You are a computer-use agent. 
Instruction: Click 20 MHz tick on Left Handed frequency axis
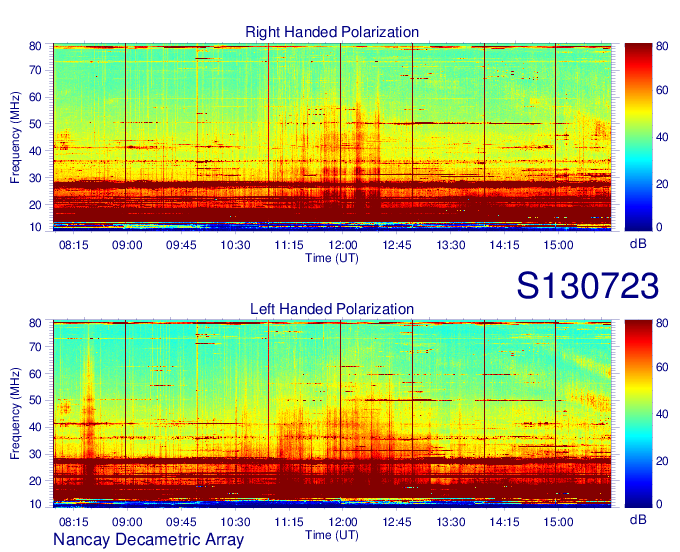[x=35, y=481]
